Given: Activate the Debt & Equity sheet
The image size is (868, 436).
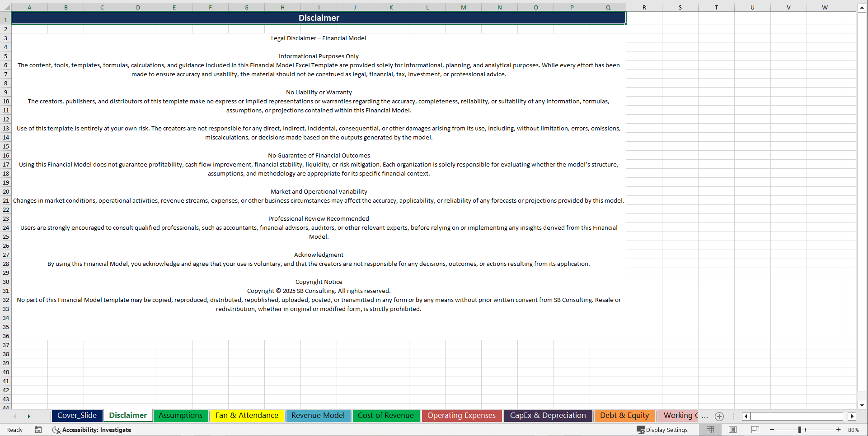Looking at the screenshot, I should [624, 416].
